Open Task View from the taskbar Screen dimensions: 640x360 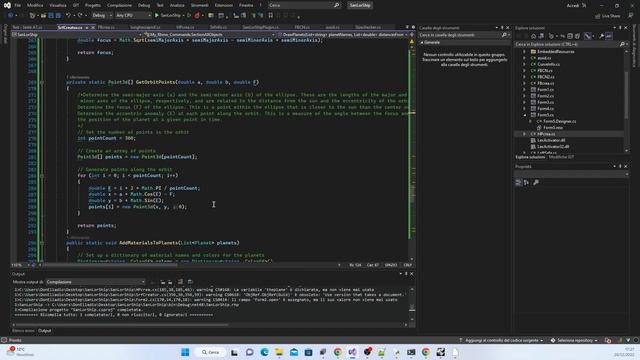pyautogui.click(x=234, y=352)
